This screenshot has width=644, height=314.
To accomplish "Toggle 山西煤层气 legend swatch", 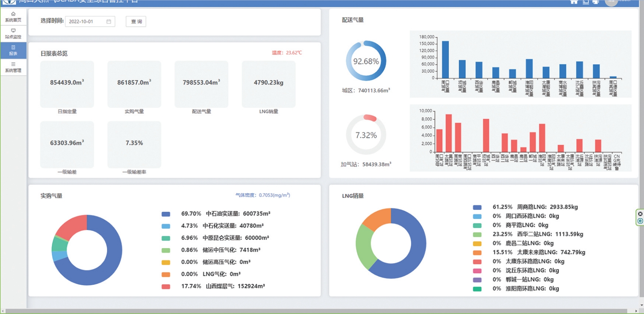I will [166, 286].
